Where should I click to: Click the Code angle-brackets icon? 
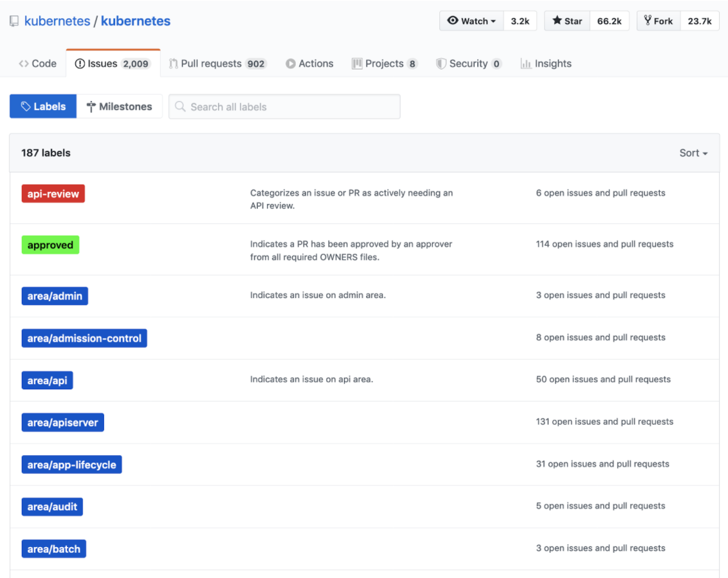tap(24, 64)
